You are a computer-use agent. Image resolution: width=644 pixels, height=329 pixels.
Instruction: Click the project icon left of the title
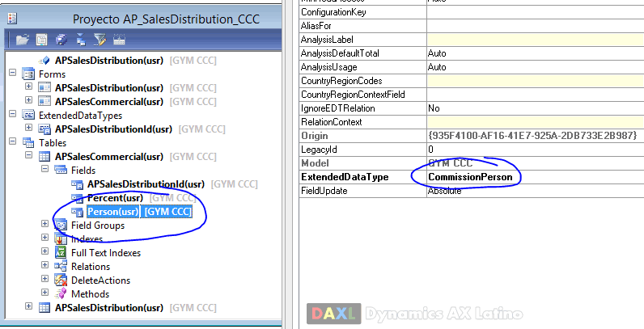(x=12, y=18)
